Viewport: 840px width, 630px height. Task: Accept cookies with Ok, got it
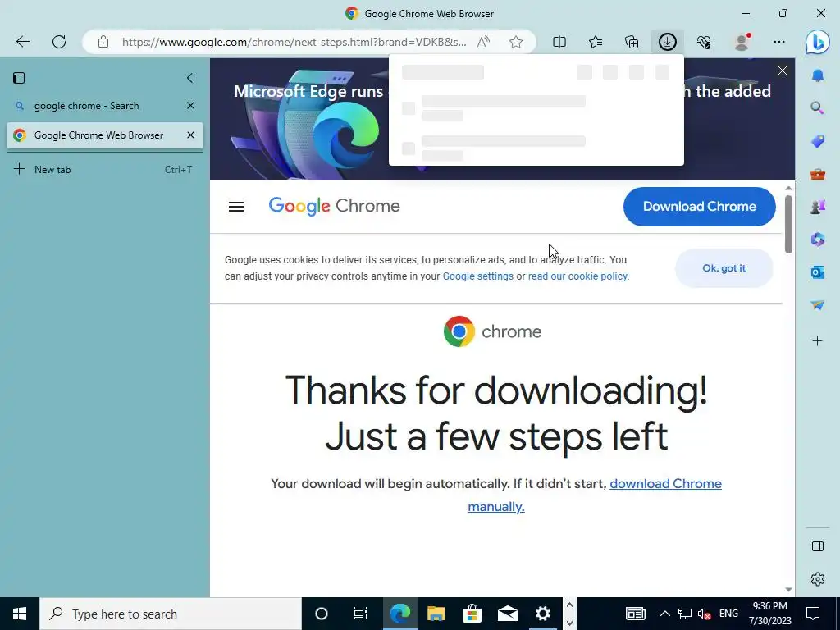pyautogui.click(x=724, y=268)
